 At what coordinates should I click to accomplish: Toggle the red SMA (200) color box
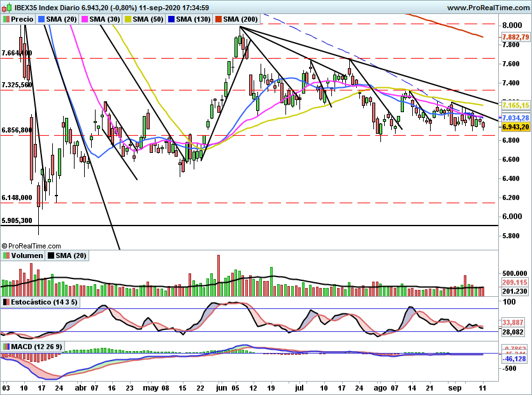219,19
